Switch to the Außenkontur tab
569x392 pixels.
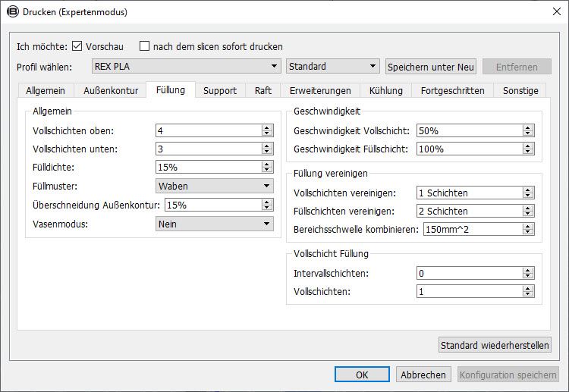tap(111, 91)
